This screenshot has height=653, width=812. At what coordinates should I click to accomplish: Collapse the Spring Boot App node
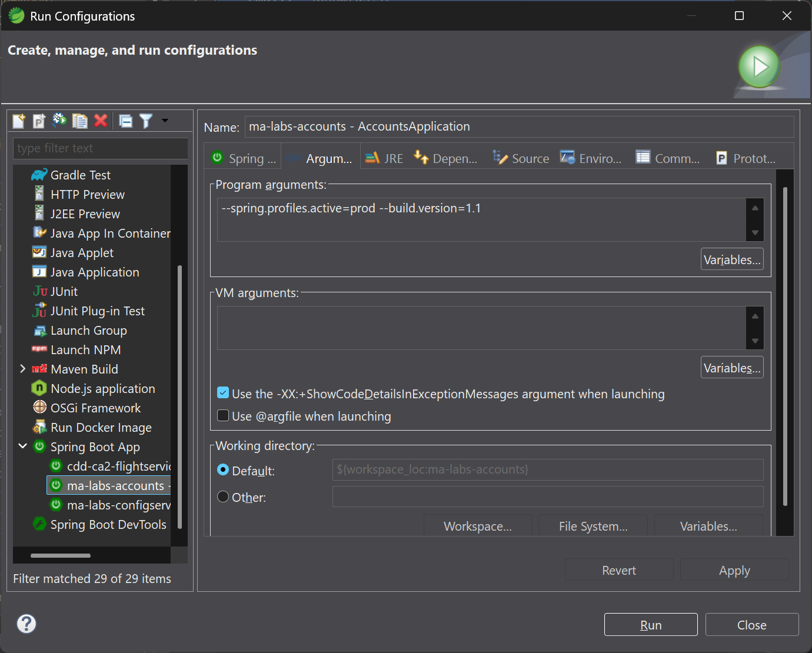point(22,446)
